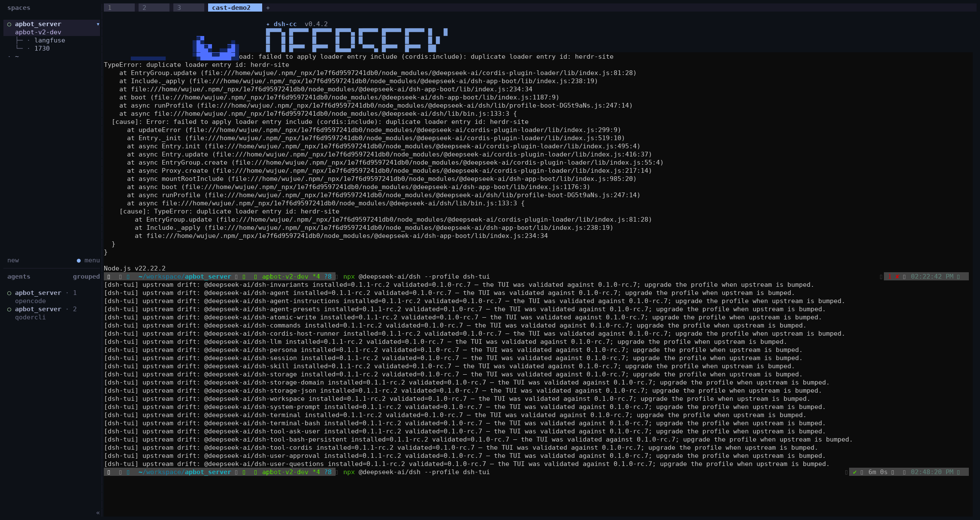The image size is (980, 520).
Task: Click the 'at async mountRootInclude' stack trace line
Action: tap(381, 179)
